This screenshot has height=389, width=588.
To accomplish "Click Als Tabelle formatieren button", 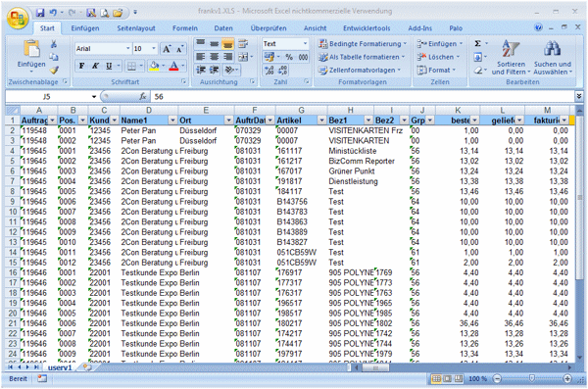I will pos(362,57).
